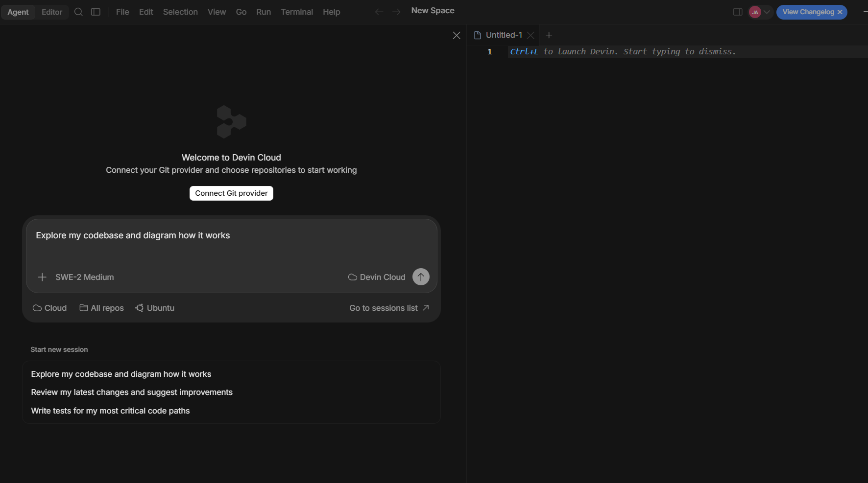Viewport: 868px width, 483px height.
Task: Open the Ubuntu machine selector
Action: [155, 308]
